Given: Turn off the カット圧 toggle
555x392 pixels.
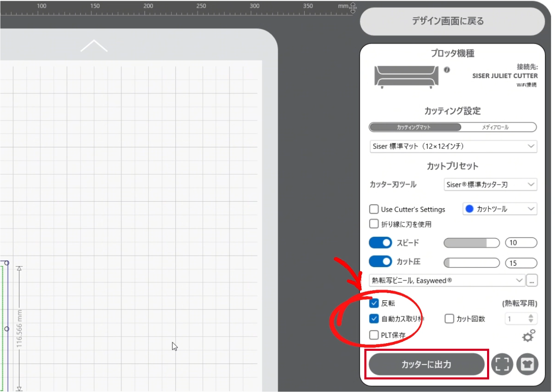Looking at the screenshot, I should (x=380, y=261).
